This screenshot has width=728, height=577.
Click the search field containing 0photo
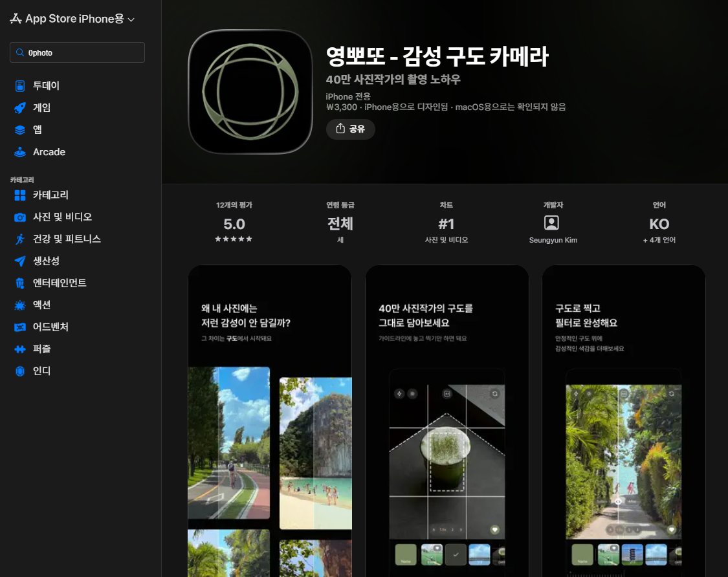click(77, 52)
